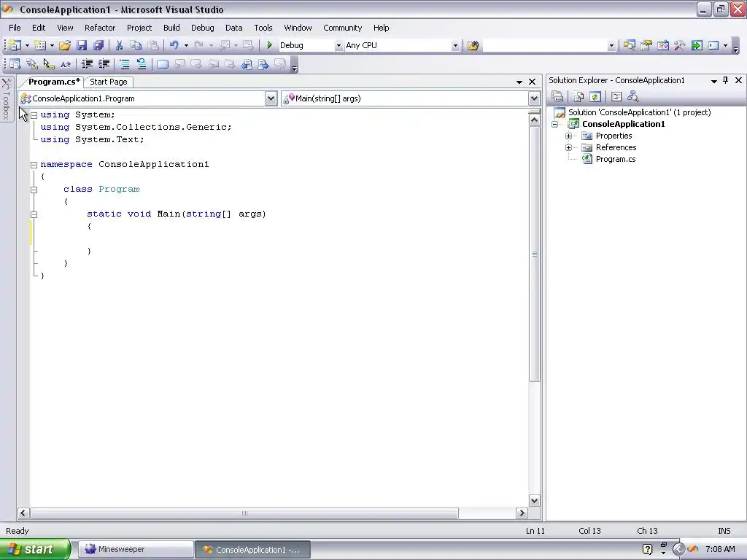Open the Refactor menu
The height and width of the screenshot is (560, 747).
click(100, 28)
